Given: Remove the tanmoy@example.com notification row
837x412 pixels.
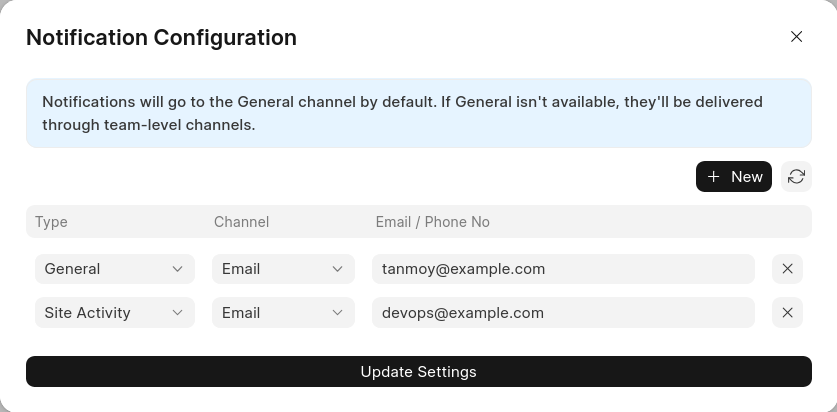Looking at the screenshot, I should tap(787, 269).
